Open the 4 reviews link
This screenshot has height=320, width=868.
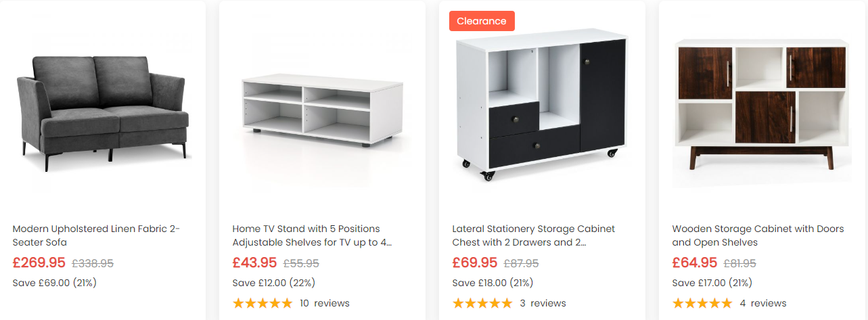763,303
